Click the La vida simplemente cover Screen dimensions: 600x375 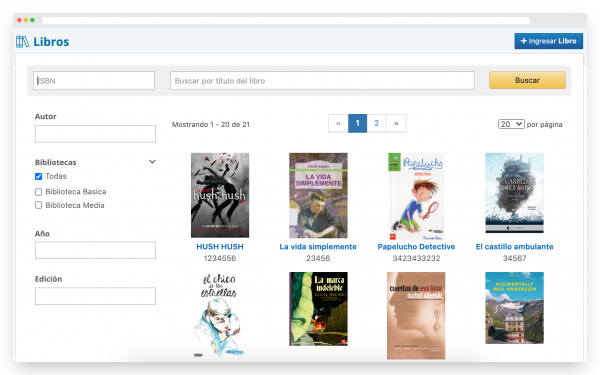318,196
